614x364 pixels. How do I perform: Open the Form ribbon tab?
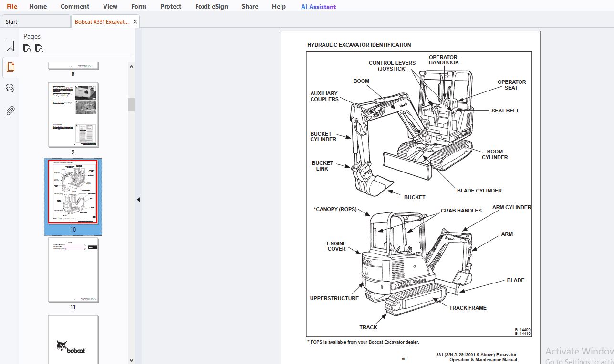[139, 6]
